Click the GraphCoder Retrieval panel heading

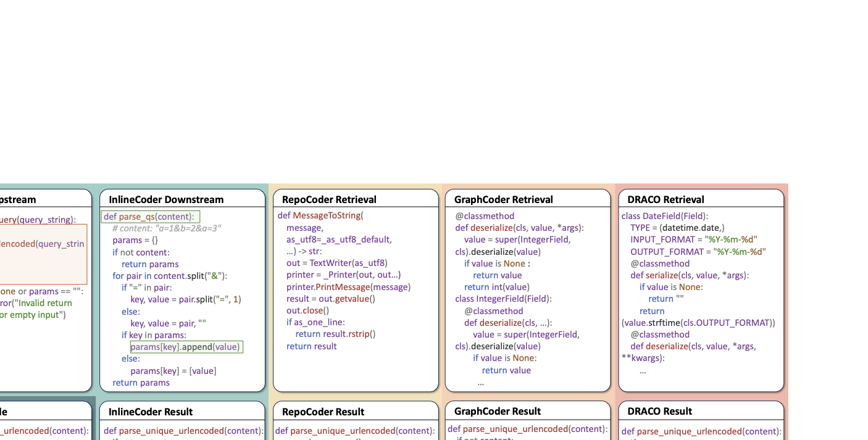pyautogui.click(x=503, y=199)
